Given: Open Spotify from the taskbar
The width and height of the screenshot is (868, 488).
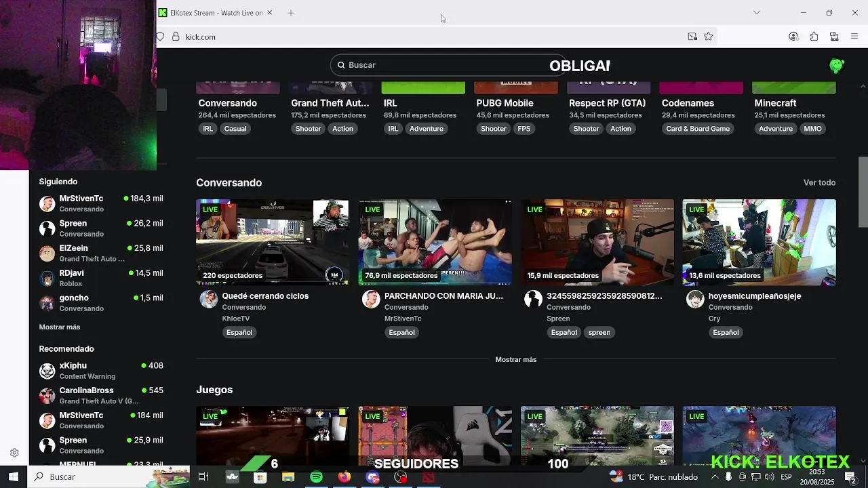Looking at the screenshot, I should coord(316,477).
